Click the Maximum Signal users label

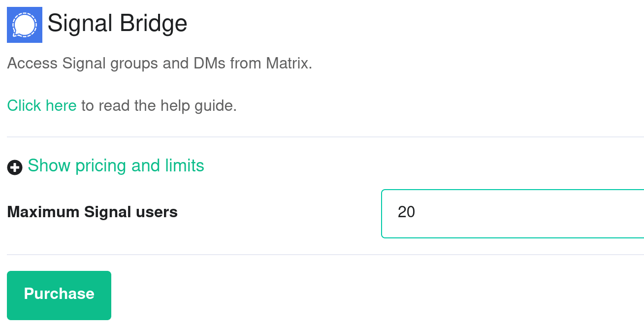click(93, 212)
